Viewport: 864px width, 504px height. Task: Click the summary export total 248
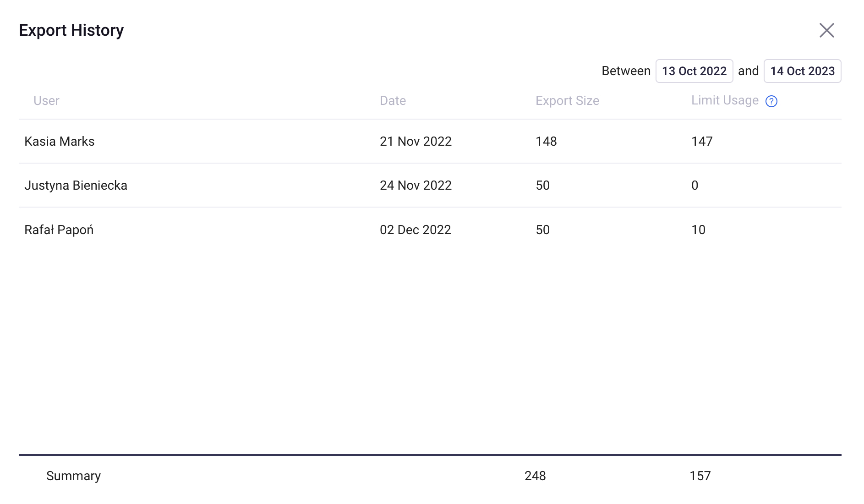tap(535, 476)
